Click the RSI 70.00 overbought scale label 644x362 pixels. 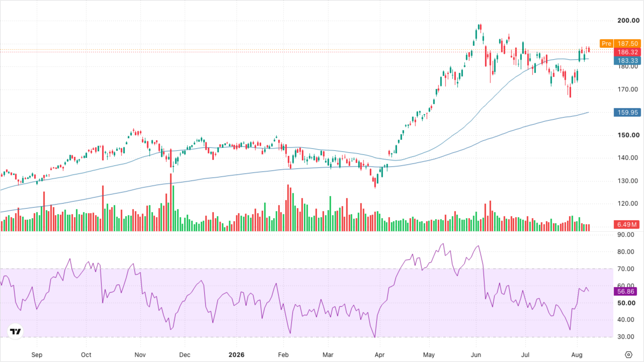[626, 269]
